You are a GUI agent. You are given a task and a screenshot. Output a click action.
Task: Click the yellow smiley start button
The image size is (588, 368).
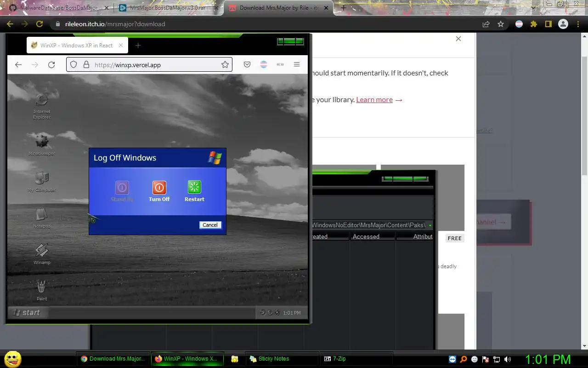(13, 359)
